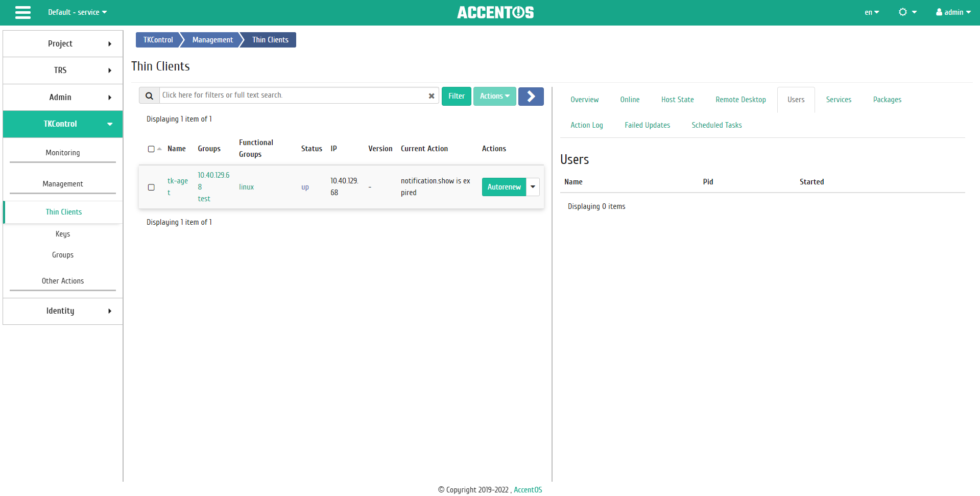This screenshot has height=496, width=980.
Task: Expand the Admin sidebar section
Action: click(x=63, y=98)
